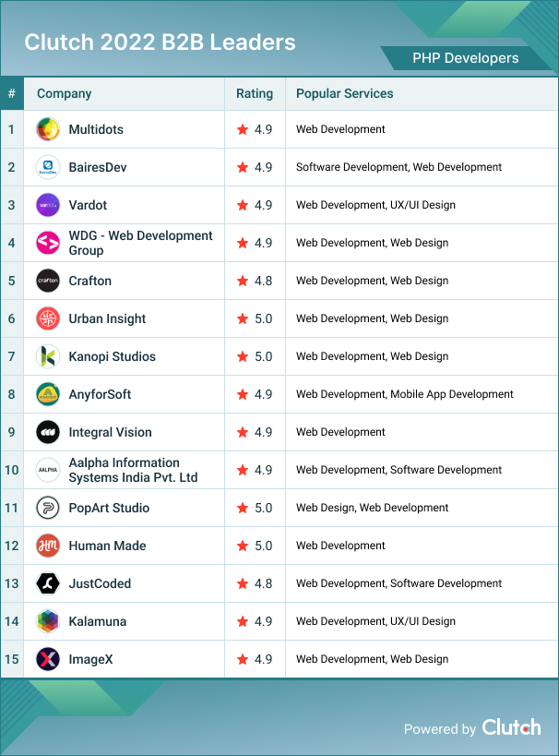Open the PopArt Studio company name

[x=109, y=508]
